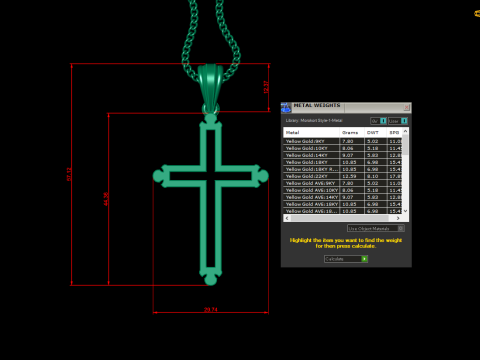Select the Yellow Gold:18KY row
480x360 pixels.
pos(342,162)
